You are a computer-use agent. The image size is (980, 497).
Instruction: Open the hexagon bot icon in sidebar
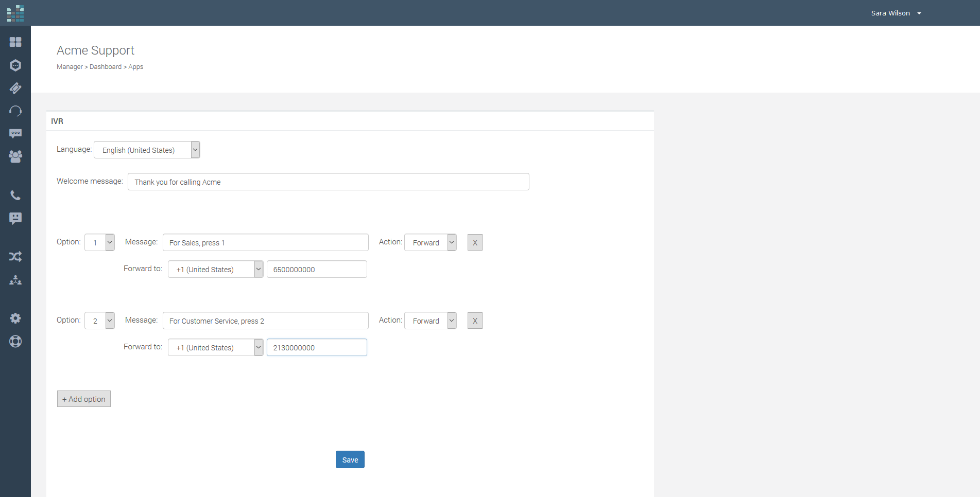click(x=15, y=65)
